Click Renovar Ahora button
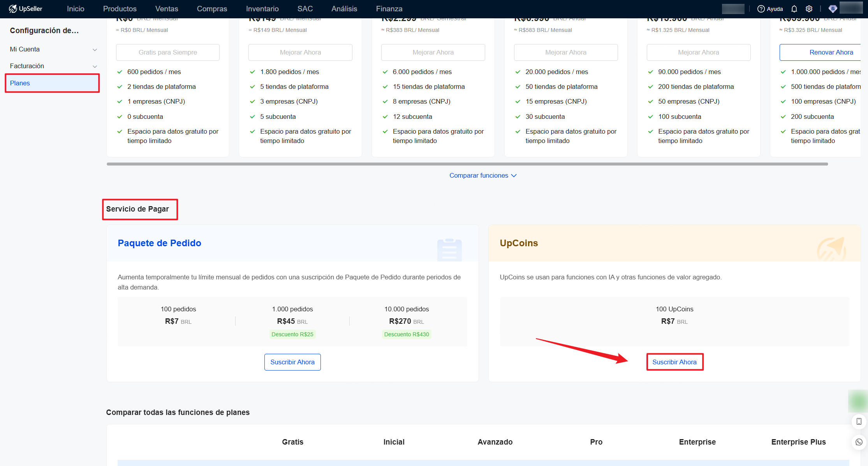This screenshot has height=466, width=868. pos(831,52)
